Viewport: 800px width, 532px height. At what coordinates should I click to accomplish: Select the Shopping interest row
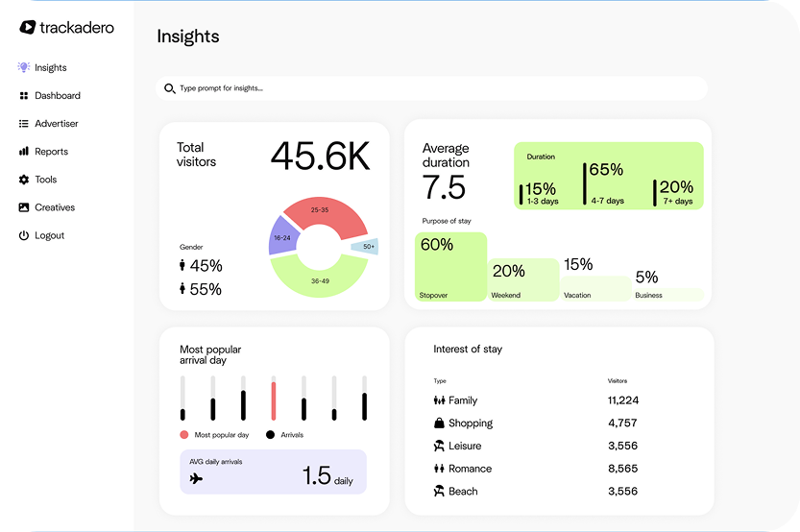(536, 423)
